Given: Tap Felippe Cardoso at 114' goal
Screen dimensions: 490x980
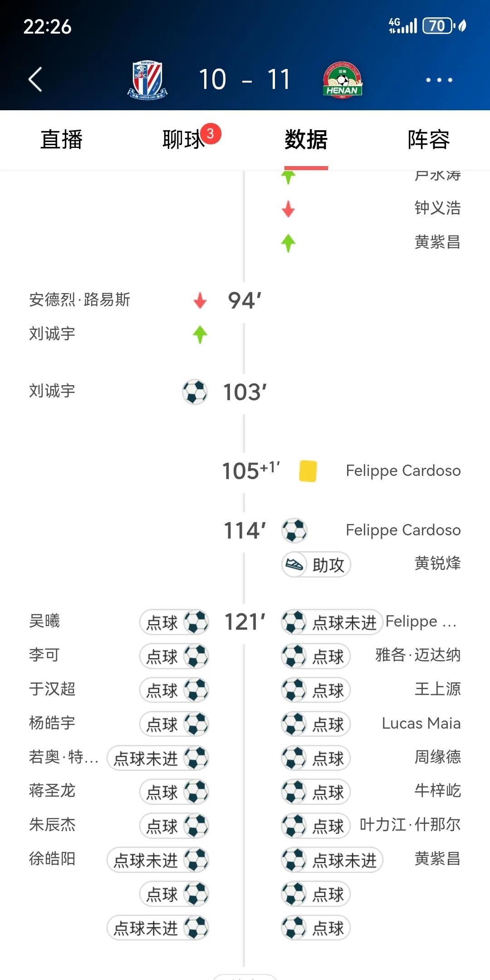Looking at the screenshot, I should 403,530.
